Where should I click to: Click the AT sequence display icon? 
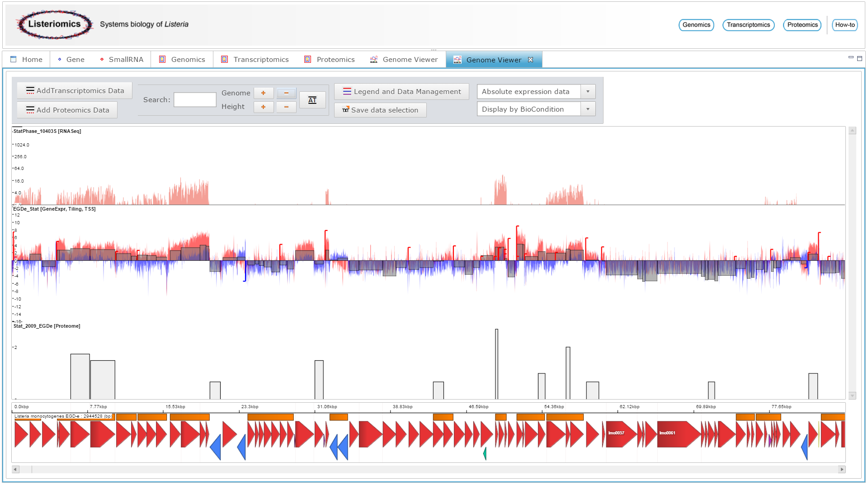click(x=312, y=100)
